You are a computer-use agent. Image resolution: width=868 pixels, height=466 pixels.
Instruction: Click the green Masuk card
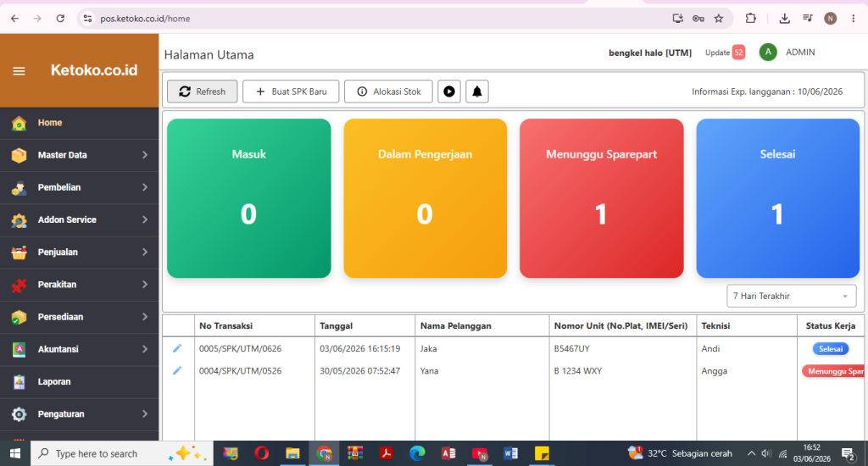[x=249, y=198]
